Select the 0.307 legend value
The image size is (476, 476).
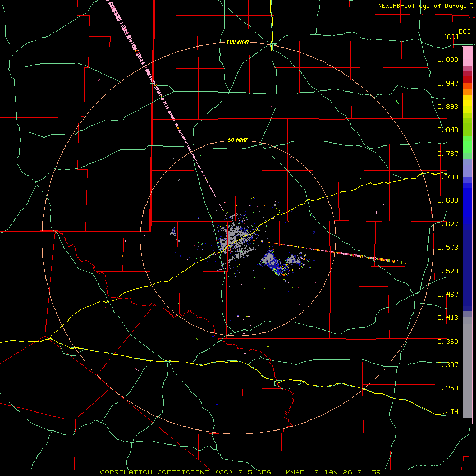[448, 365]
